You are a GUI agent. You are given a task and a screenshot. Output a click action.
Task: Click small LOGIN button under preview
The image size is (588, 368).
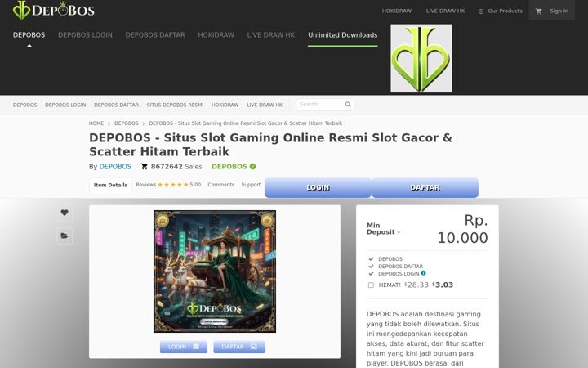[184, 347]
